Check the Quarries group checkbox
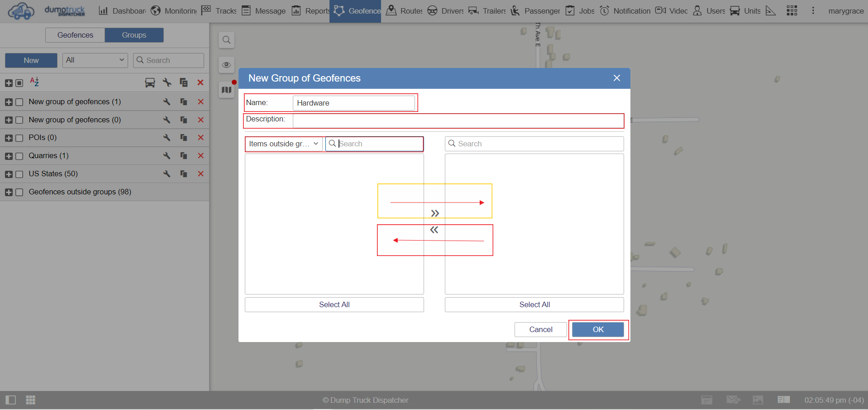This screenshot has height=410, width=868. tap(19, 156)
